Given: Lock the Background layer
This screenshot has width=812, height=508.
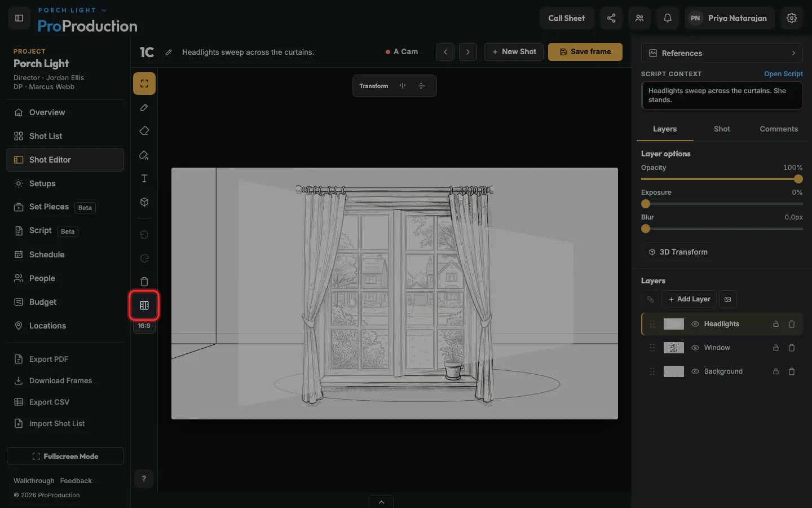Looking at the screenshot, I should pyautogui.click(x=776, y=371).
